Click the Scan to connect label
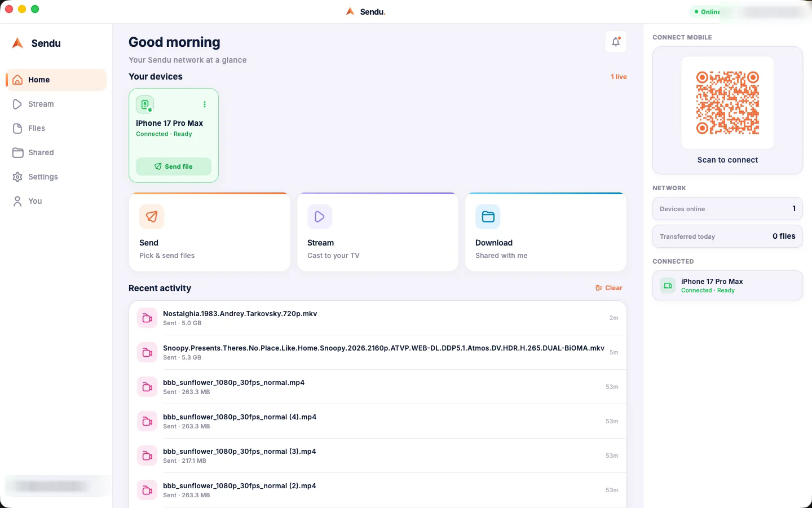Image resolution: width=812 pixels, height=508 pixels. pyautogui.click(x=727, y=160)
